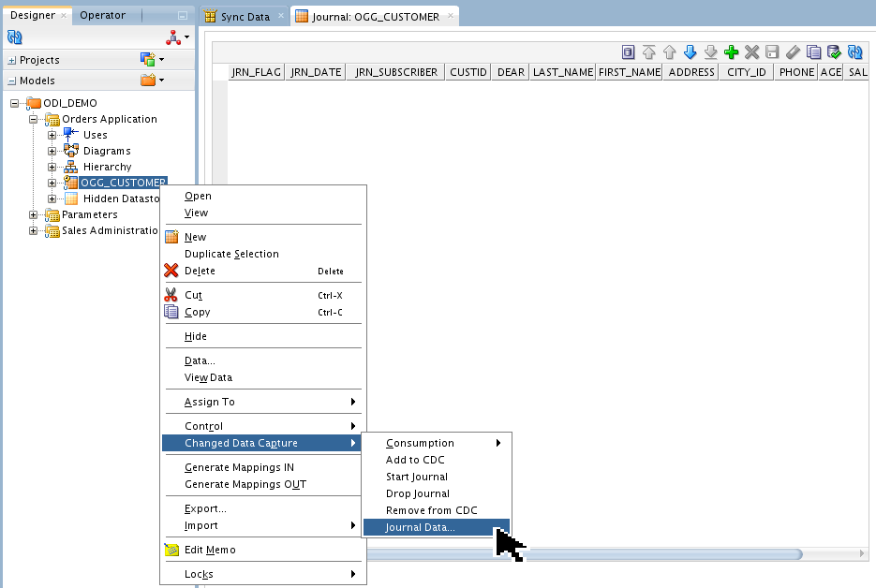
Task: Click the Diagrams node icon
Action: click(70, 151)
